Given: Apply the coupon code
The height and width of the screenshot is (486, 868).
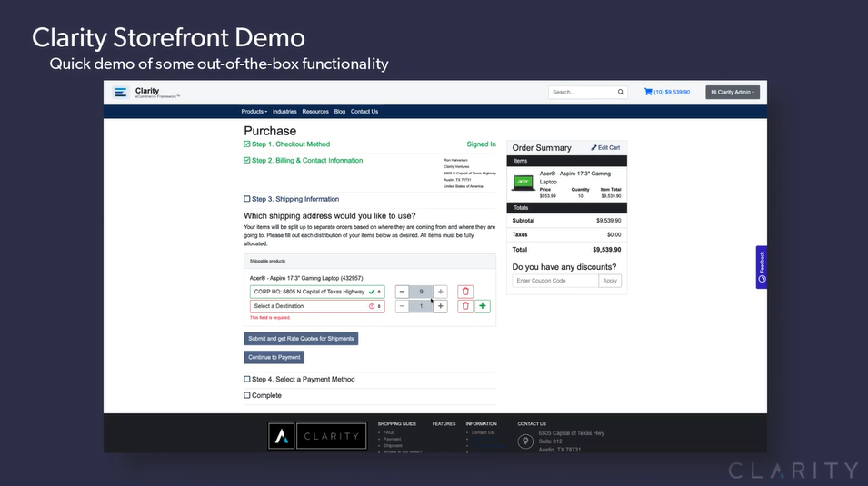Looking at the screenshot, I should coord(610,281).
